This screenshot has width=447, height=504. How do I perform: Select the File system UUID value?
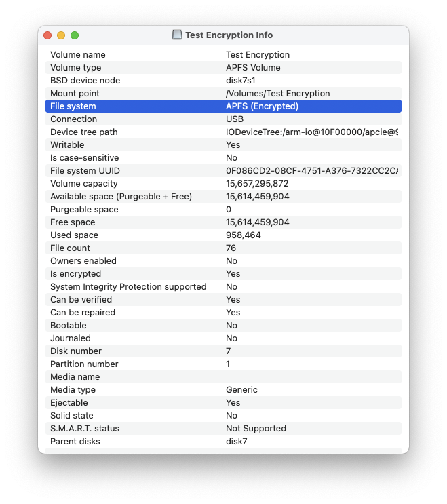(311, 171)
